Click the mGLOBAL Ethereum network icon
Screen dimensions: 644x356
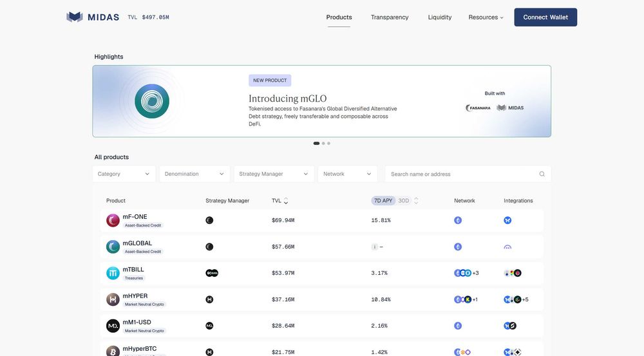[458, 247]
